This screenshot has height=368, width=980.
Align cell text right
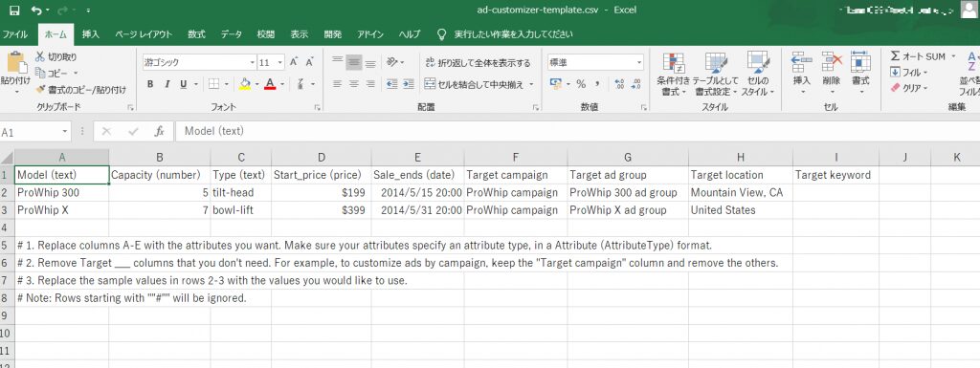point(370,84)
